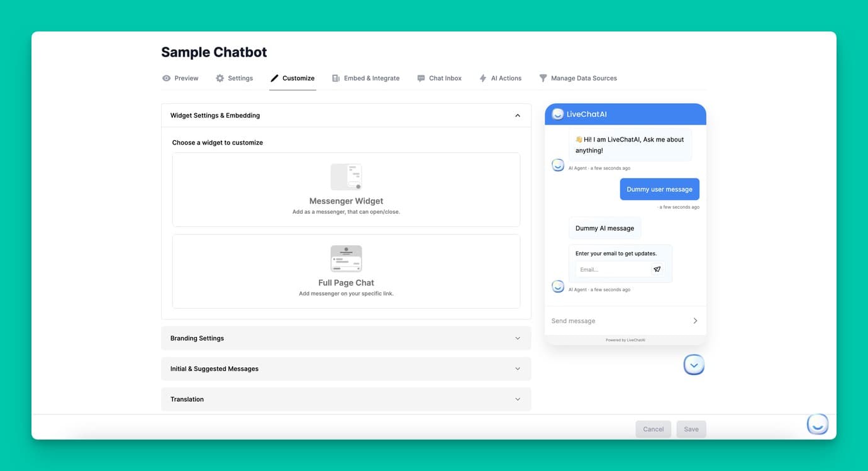Click the LiveChatAI logo in chat header
The width and height of the screenshot is (868, 471).
557,114
